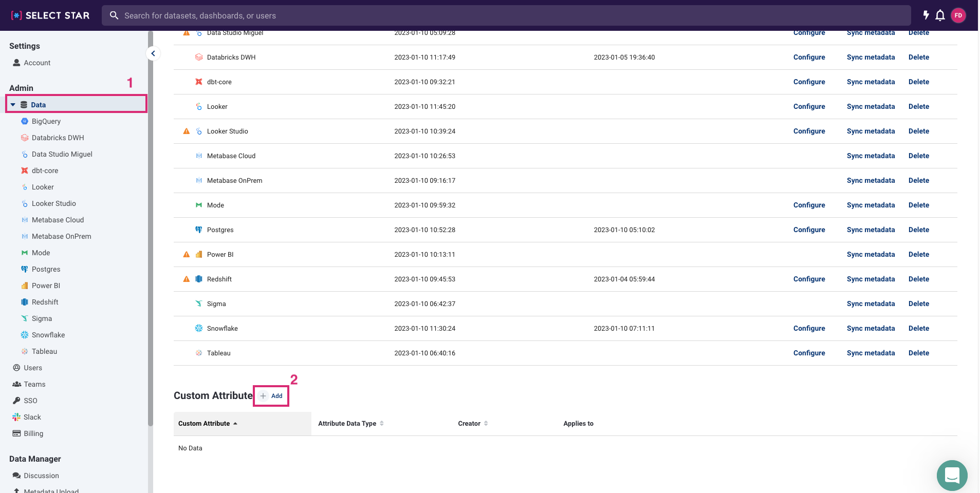Click the dbt-core icon in the table
980x493 pixels.
pos(199,82)
